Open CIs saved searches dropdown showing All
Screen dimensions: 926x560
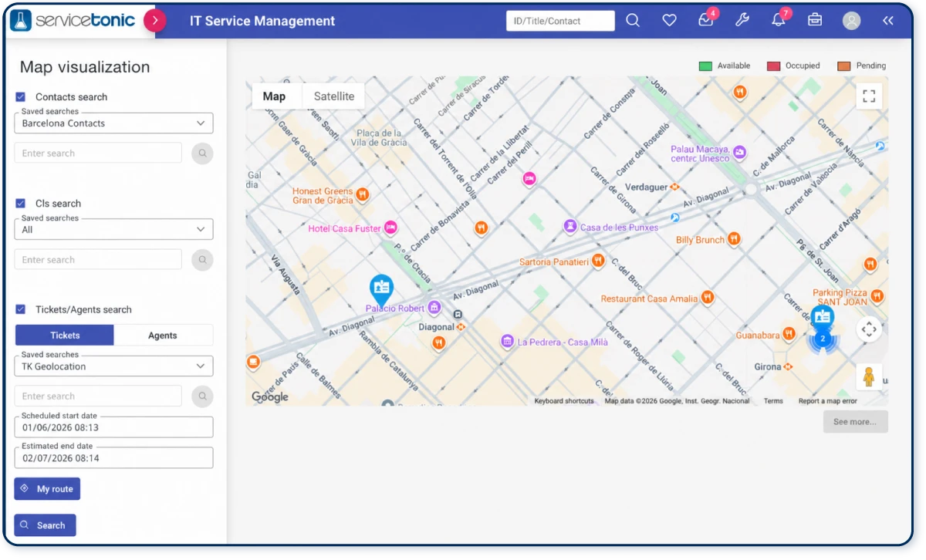(x=113, y=229)
